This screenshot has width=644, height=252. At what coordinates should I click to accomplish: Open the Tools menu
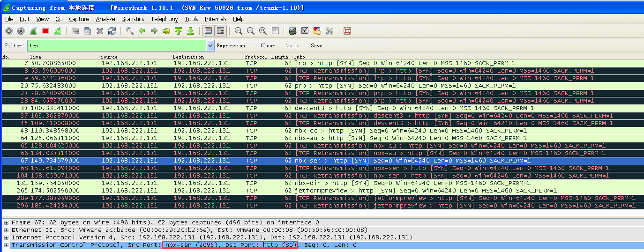[191, 19]
